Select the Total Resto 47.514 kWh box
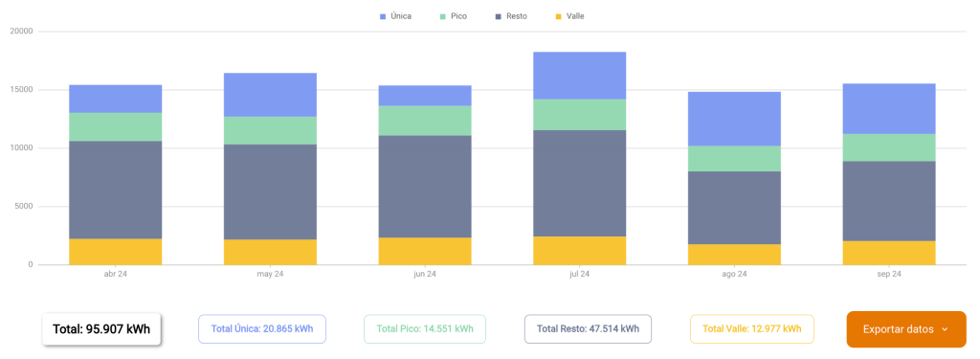Screen dimensions: 980x359 [588, 329]
